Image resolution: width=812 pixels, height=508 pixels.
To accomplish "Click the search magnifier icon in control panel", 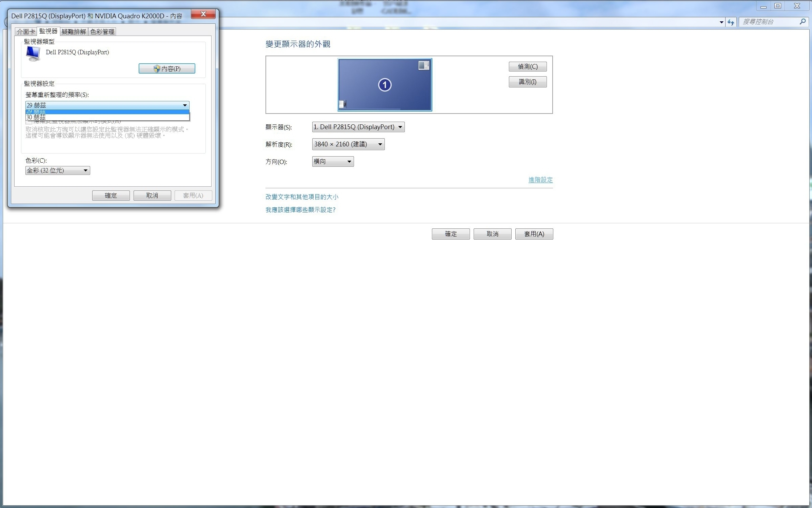I will [x=802, y=22].
